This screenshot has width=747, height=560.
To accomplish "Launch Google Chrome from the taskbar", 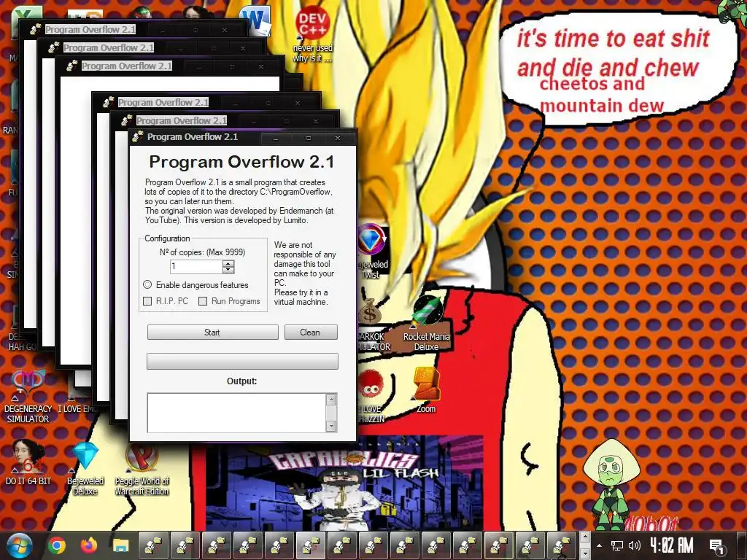I will coord(57,545).
